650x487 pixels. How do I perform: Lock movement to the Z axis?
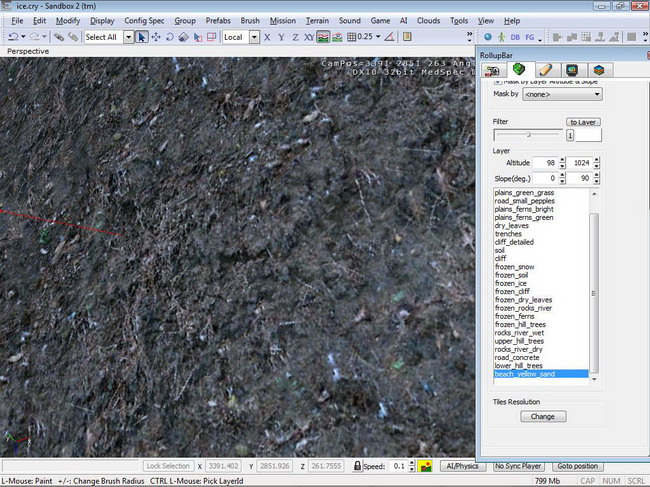click(x=295, y=37)
